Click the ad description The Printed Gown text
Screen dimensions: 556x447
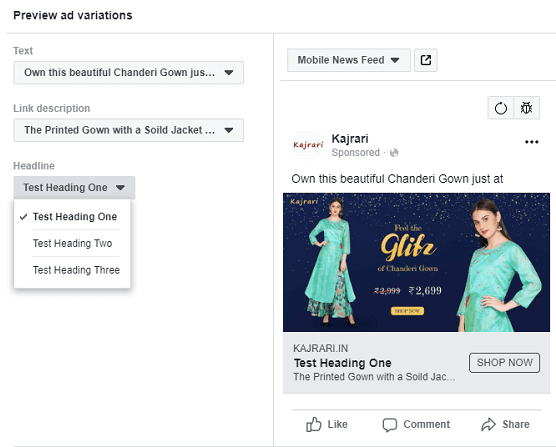pyautogui.click(x=374, y=376)
